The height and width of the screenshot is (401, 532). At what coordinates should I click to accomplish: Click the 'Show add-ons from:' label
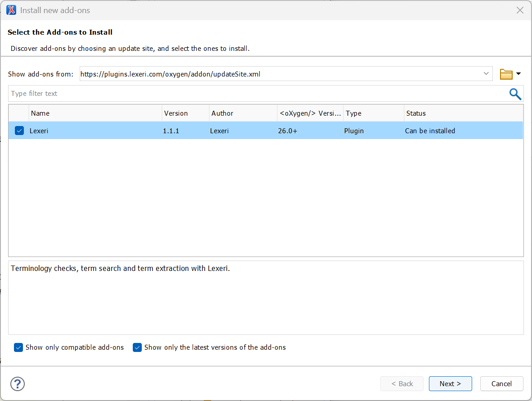41,74
